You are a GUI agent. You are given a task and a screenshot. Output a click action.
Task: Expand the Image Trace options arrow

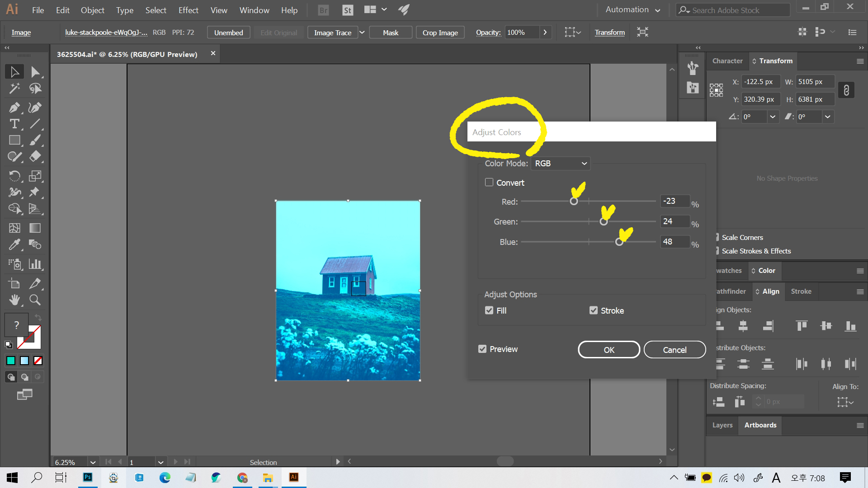click(x=362, y=33)
